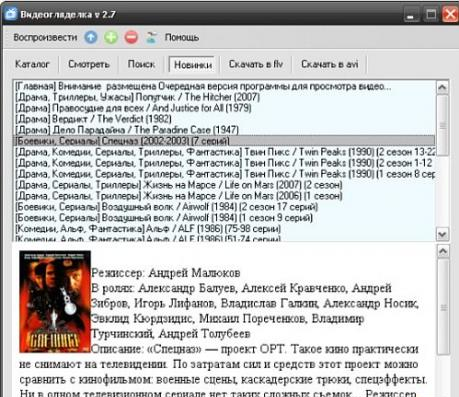This screenshot has width=459, height=397.
Task: Open the Скачать в avi tab
Action: [x=330, y=64]
